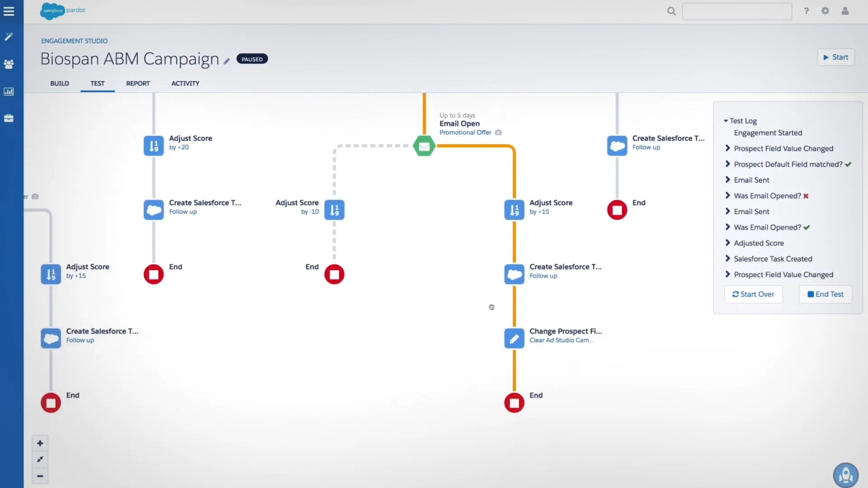Image resolution: width=868 pixels, height=488 pixels.
Task: Click the Start Over button
Action: tap(753, 294)
